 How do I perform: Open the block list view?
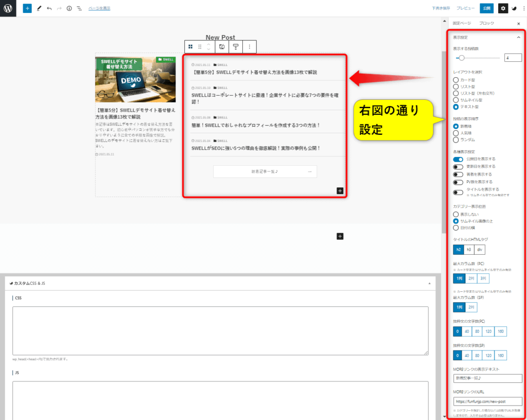79,8
